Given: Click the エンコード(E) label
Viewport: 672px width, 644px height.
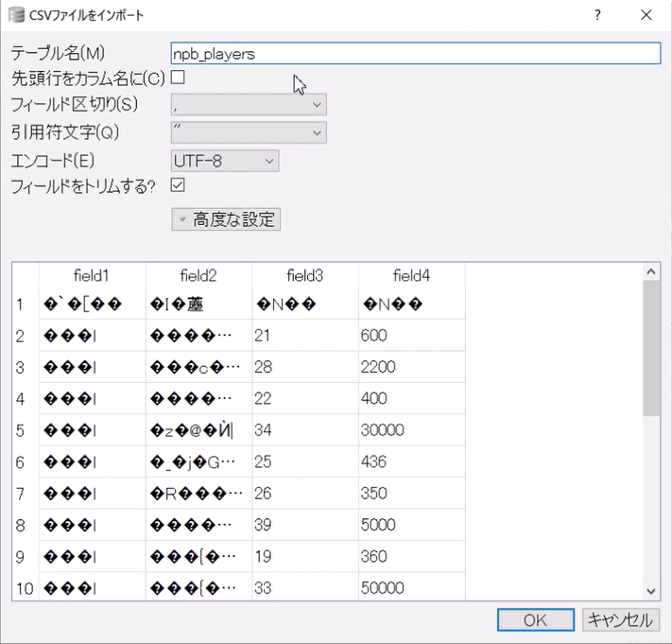Looking at the screenshot, I should (53, 161).
